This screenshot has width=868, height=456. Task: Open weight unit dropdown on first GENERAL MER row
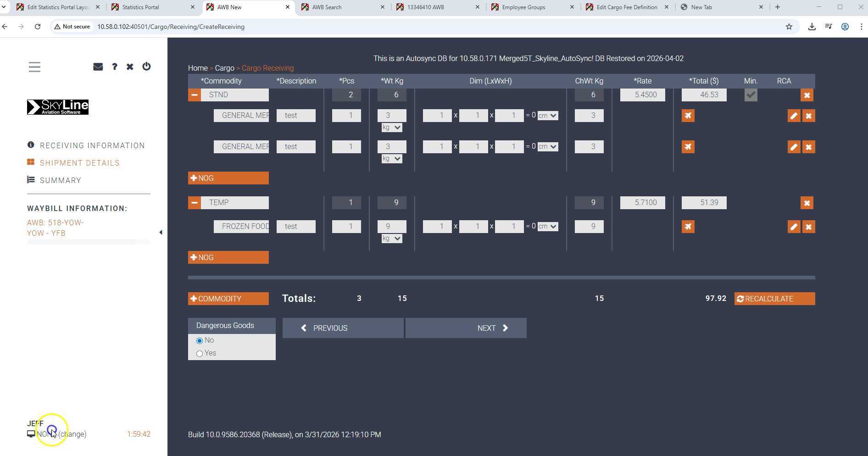(392, 128)
